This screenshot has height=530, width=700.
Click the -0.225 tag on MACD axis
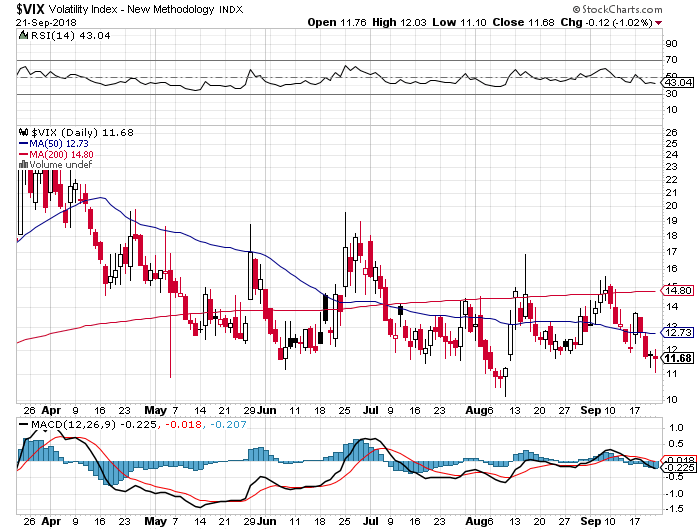679,467
